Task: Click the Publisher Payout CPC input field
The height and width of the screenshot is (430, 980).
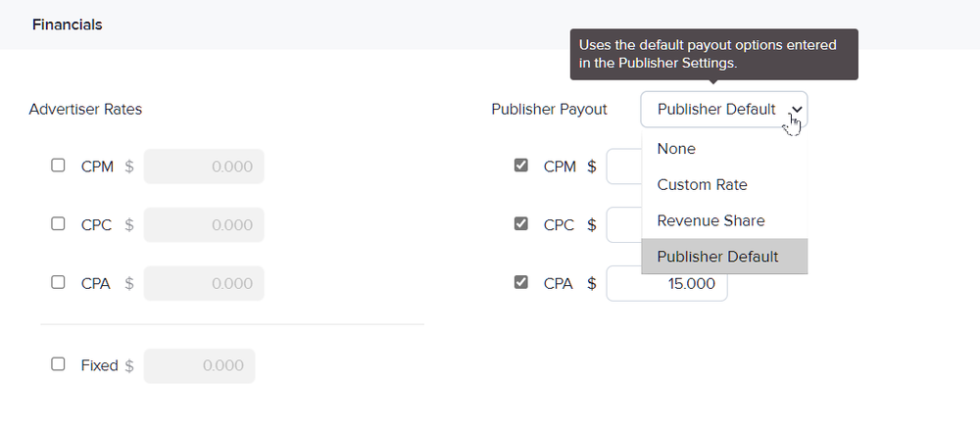Action: (x=623, y=225)
